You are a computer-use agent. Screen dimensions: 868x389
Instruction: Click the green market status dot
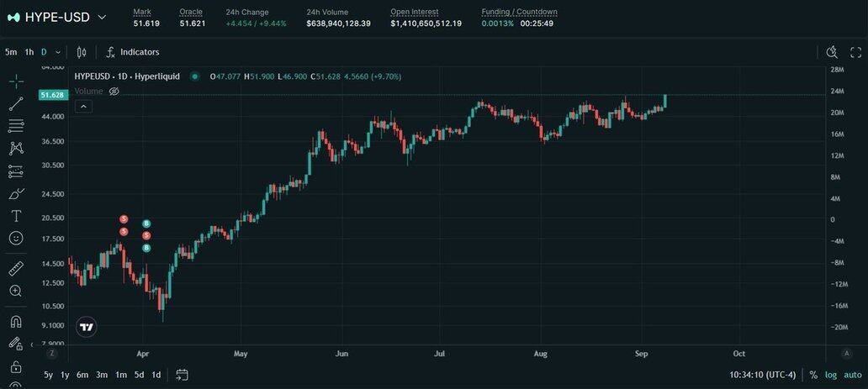click(x=194, y=77)
